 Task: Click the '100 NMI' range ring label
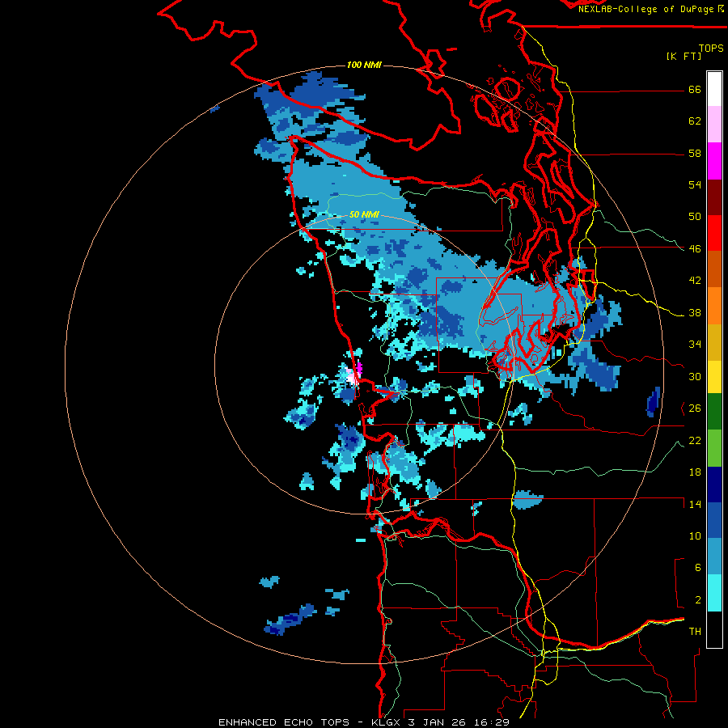coord(364,65)
